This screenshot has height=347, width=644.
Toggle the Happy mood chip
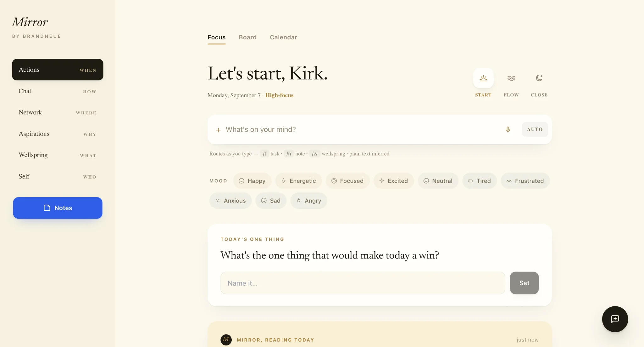(253, 181)
